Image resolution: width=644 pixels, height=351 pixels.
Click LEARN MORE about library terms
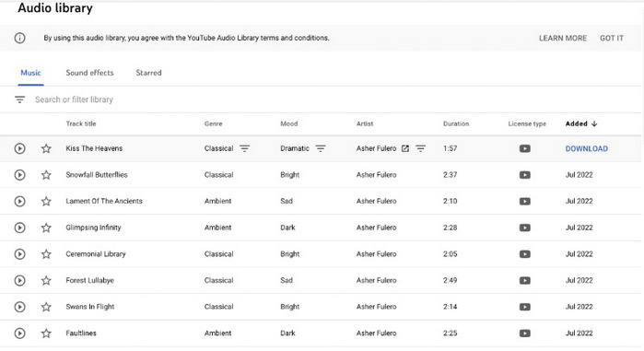[x=563, y=38]
